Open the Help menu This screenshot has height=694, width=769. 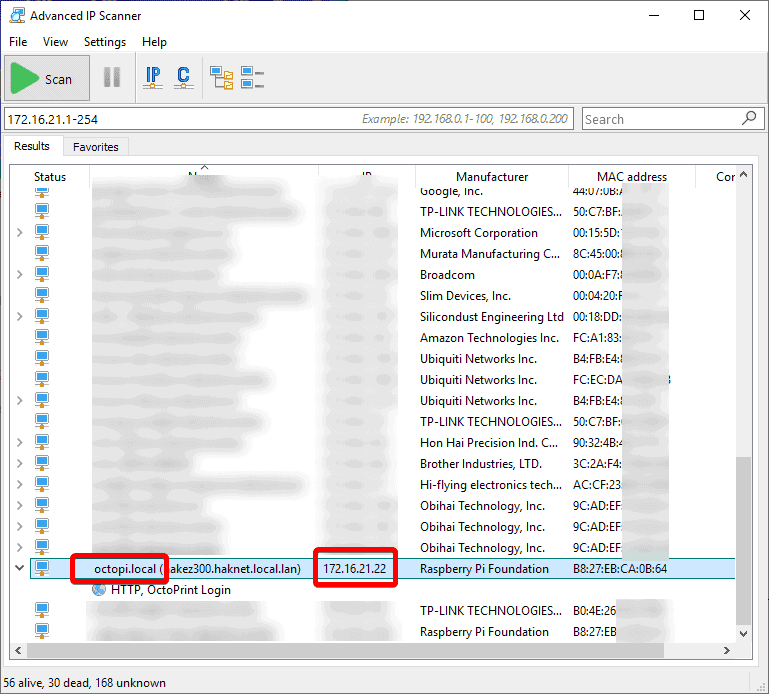(154, 42)
